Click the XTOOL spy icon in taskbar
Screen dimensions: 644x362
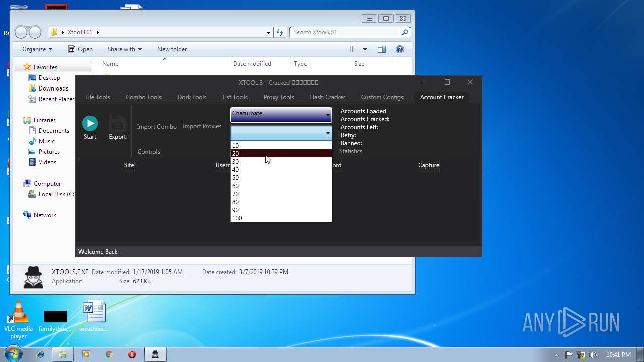pos(155,354)
